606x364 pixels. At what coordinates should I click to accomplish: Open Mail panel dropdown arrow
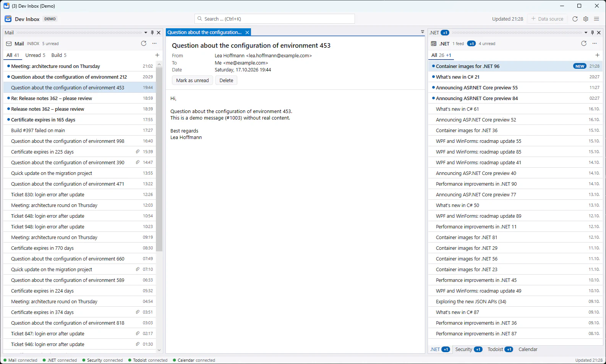click(146, 32)
